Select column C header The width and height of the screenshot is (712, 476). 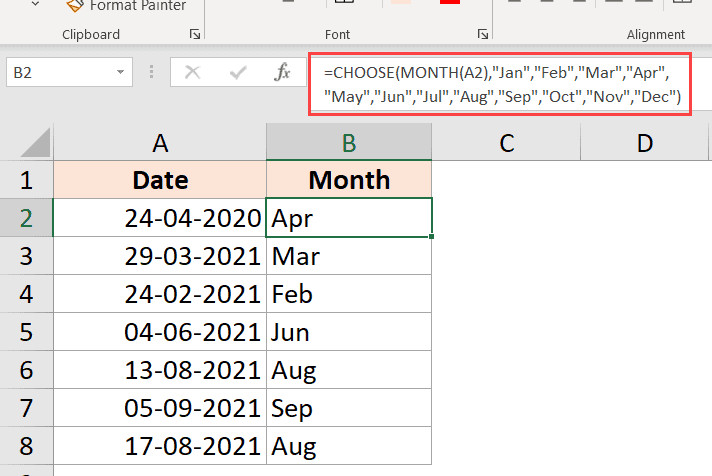507,143
